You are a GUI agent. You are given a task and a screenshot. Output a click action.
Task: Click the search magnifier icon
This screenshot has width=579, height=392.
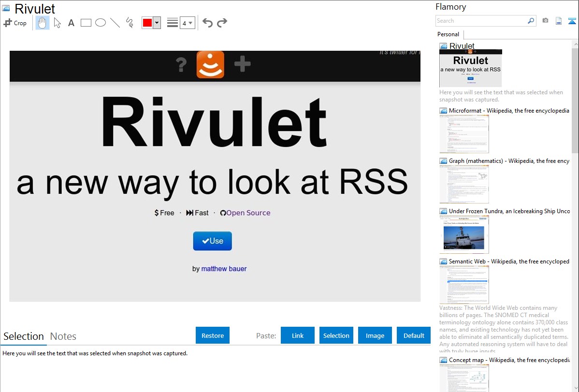pos(531,21)
